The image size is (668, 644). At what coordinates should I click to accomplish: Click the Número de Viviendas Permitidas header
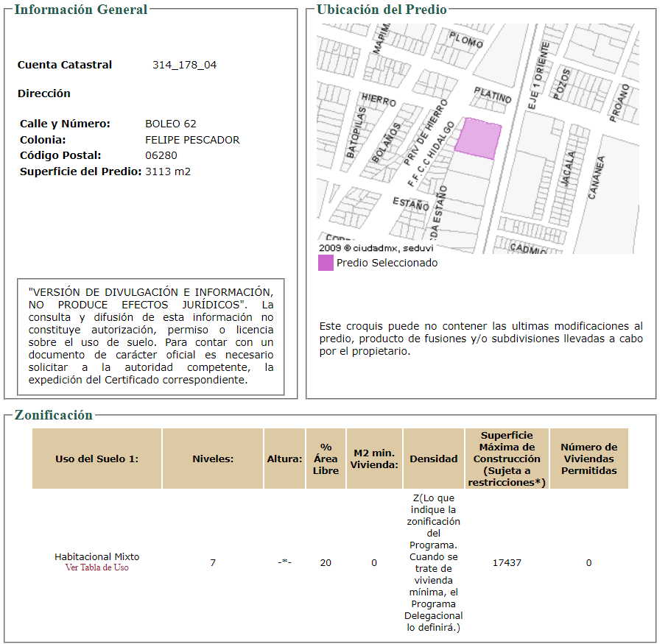pos(588,459)
